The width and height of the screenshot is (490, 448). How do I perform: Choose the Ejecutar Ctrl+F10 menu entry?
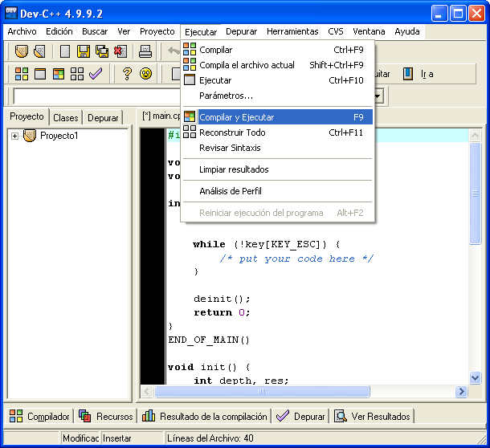click(x=277, y=80)
